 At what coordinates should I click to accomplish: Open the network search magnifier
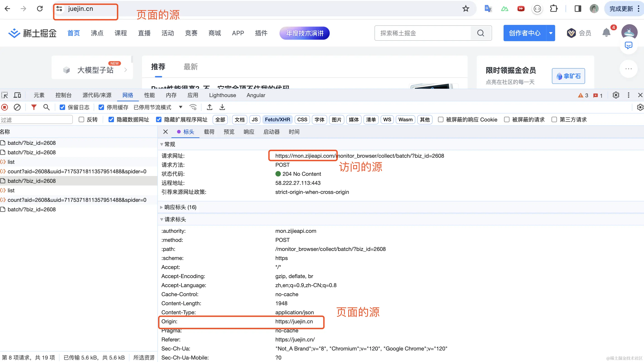pos(46,107)
